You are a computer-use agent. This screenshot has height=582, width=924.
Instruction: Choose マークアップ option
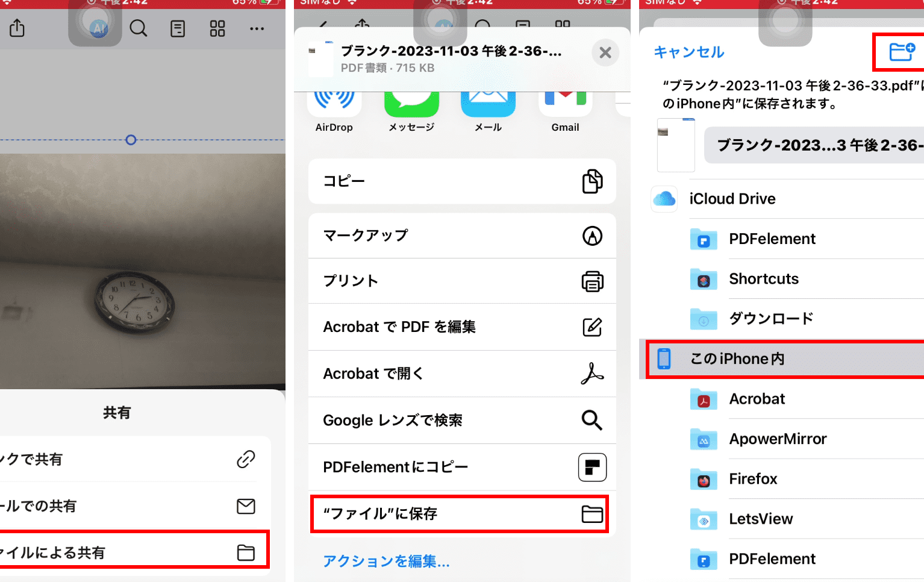pos(462,236)
